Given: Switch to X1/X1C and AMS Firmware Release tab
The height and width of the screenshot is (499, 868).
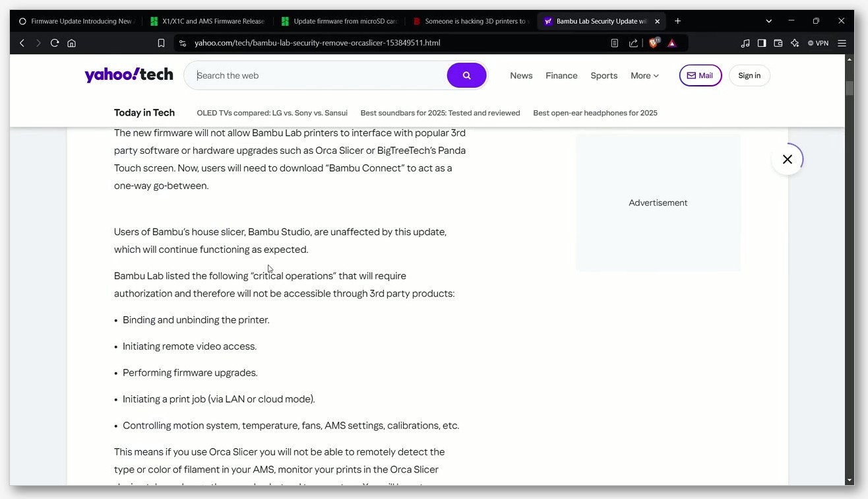Looking at the screenshot, I should (x=209, y=21).
